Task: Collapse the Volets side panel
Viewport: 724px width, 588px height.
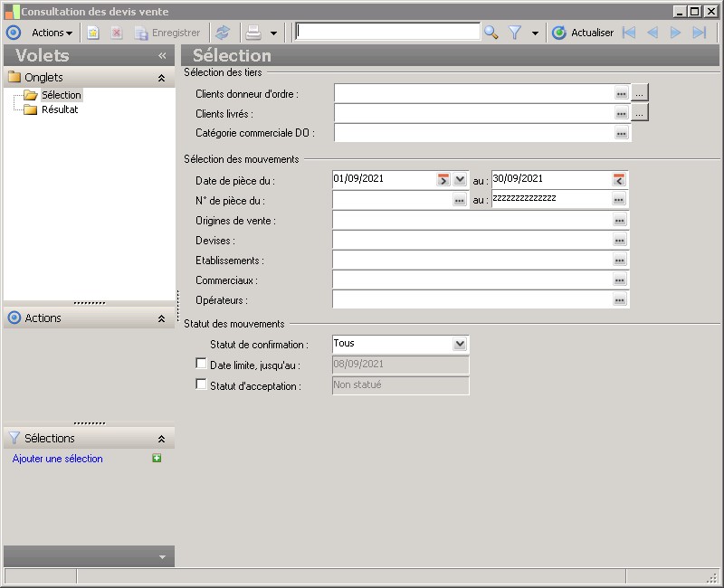Action: 162,55
